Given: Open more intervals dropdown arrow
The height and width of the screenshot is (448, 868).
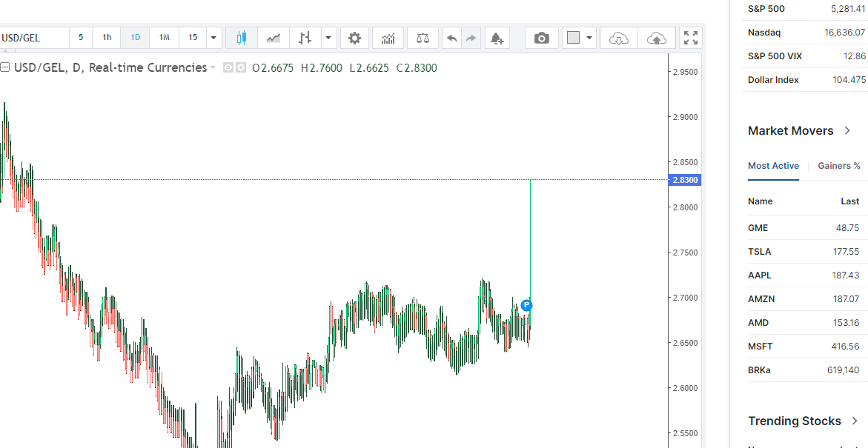Looking at the screenshot, I should (213, 38).
